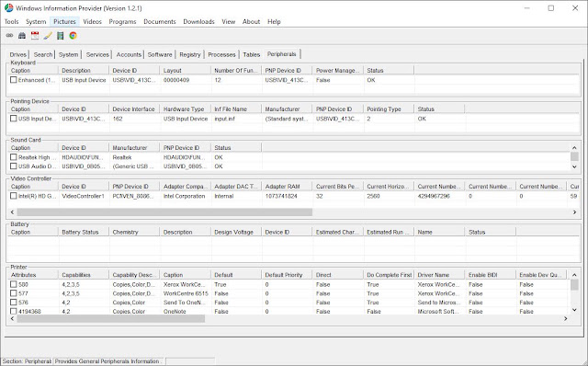Viewport: 588px width, 366px height.
Task: Switch to the Accounts tab
Action: tap(129, 54)
